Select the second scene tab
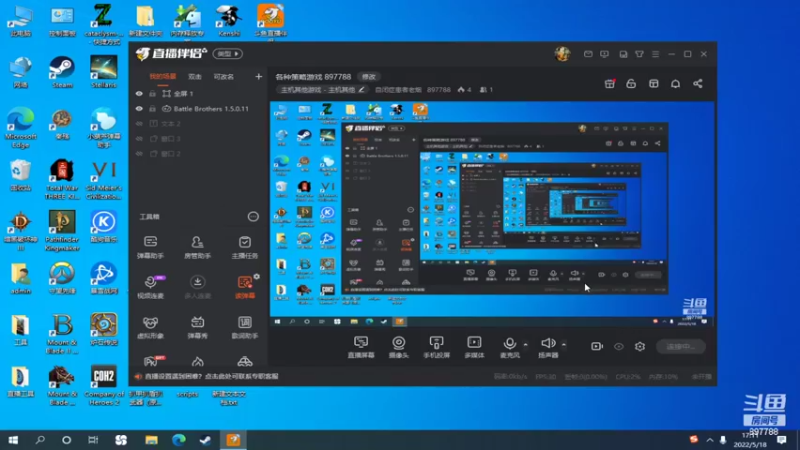This screenshot has width=800, height=450. coord(195,77)
